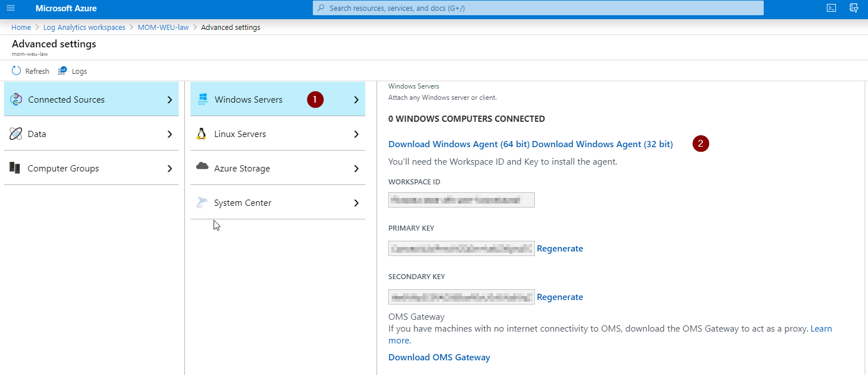Click the Connected Sources icon
The height and width of the screenshot is (375, 868).
pos(16,100)
